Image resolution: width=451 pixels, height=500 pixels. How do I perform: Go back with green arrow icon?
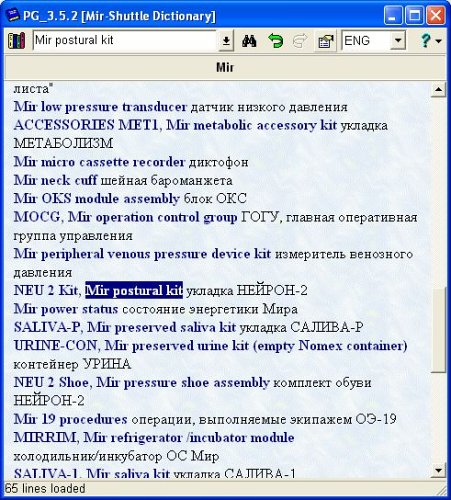click(275, 41)
